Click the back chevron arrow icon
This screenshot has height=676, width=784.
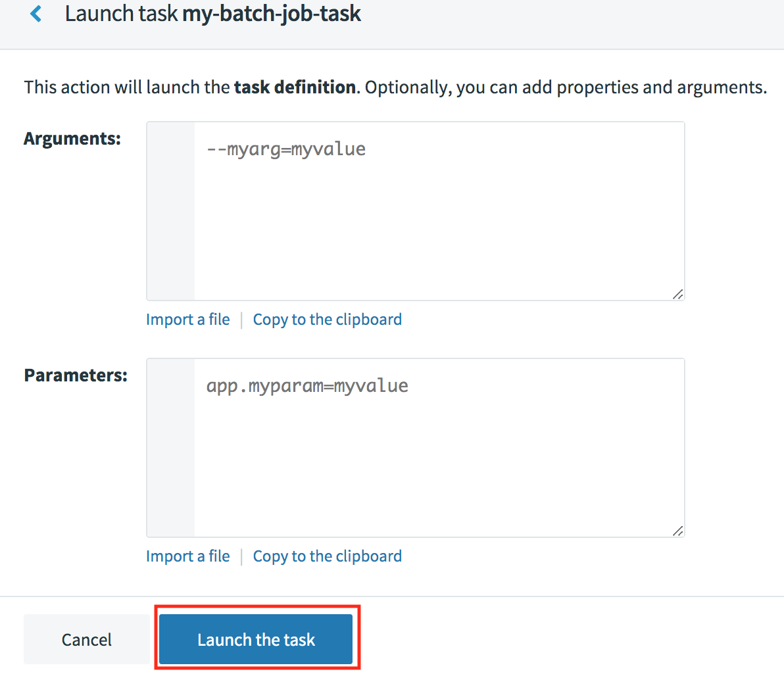click(x=36, y=14)
